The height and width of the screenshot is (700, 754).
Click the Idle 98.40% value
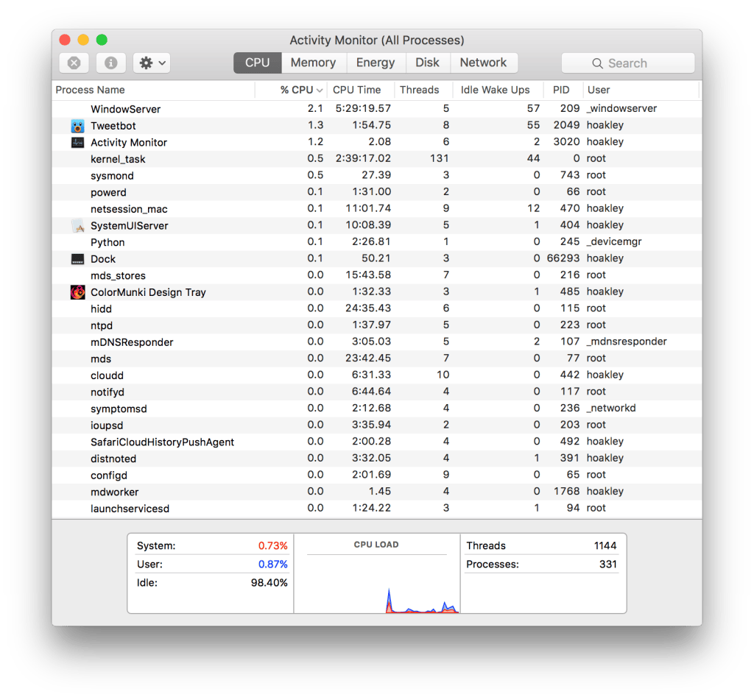coord(269,583)
